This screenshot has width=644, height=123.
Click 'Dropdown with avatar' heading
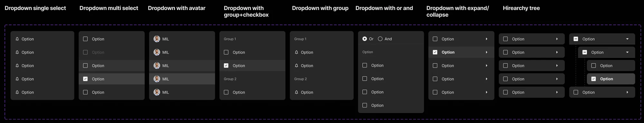[176, 8]
